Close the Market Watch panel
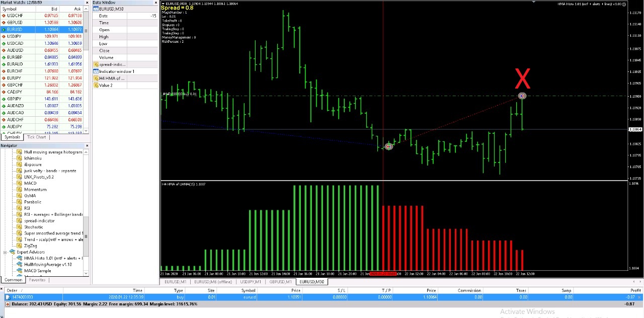This screenshot has width=644, height=318. click(x=87, y=3)
